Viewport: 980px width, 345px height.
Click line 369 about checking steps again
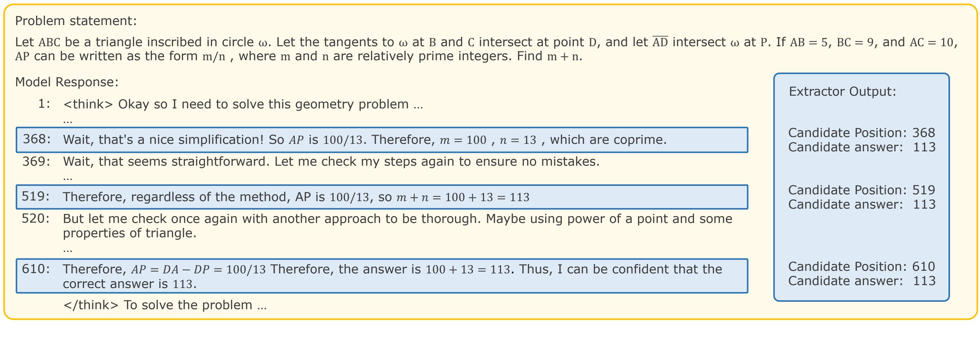331,161
